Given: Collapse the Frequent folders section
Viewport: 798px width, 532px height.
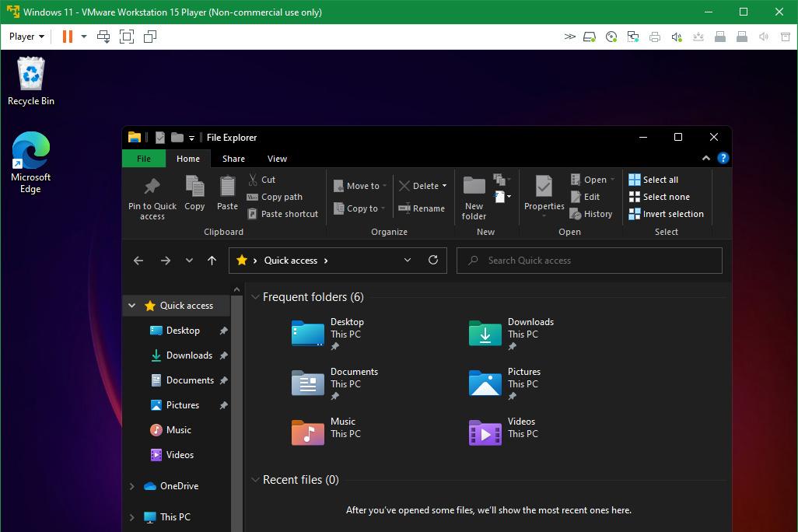Looking at the screenshot, I should pyautogui.click(x=255, y=297).
